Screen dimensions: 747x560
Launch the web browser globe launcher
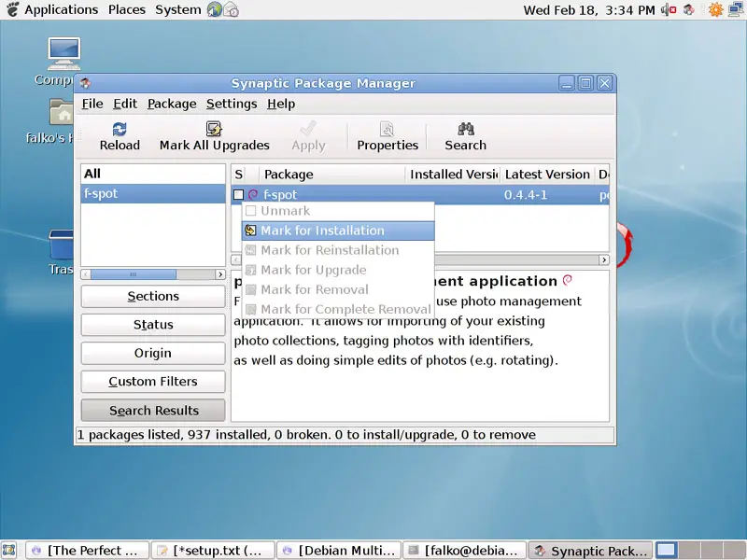pyautogui.click(x=215, y=9)
